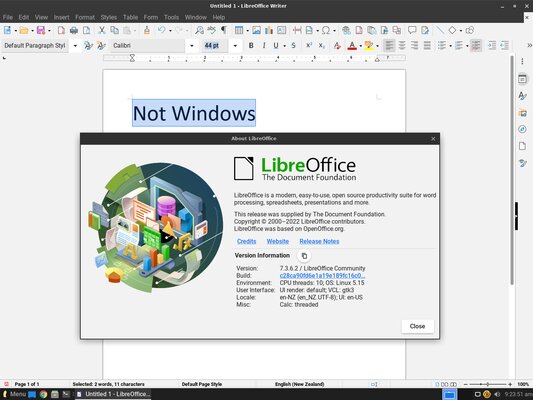Image resolution: width=533 pixels, height=400 pixels.
Task: Open the File menu
Action: click(8, 17)
